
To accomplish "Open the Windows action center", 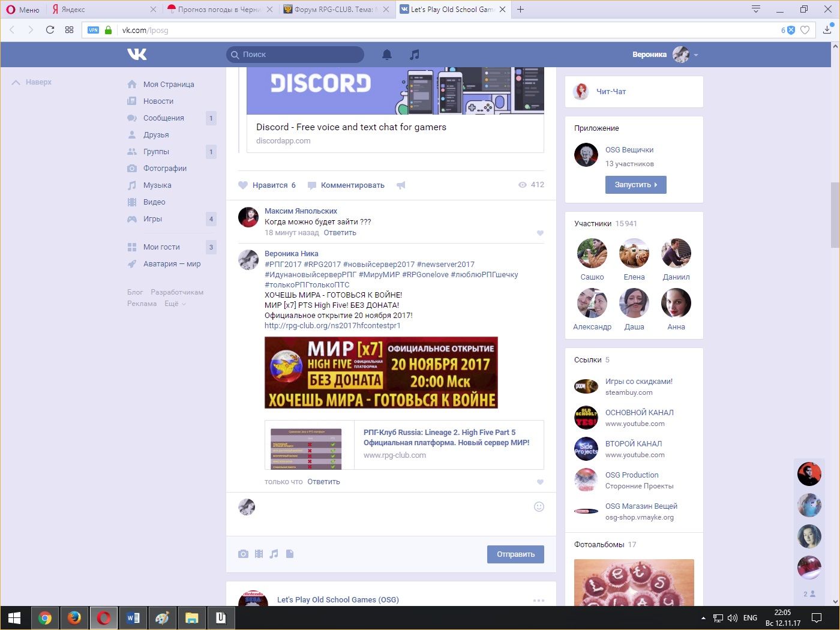I will 816,618.
